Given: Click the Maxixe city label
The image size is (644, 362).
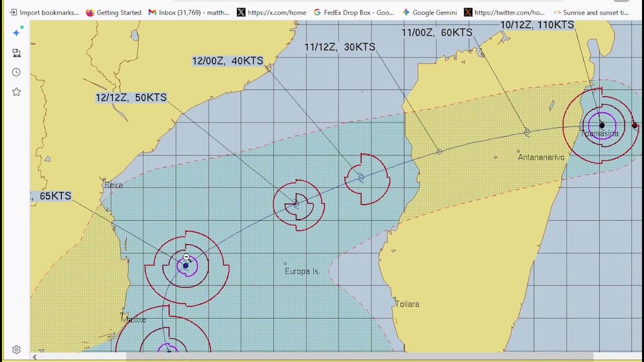Looking at the screenshot, I should pyautogui.click(x=133, y=320).
